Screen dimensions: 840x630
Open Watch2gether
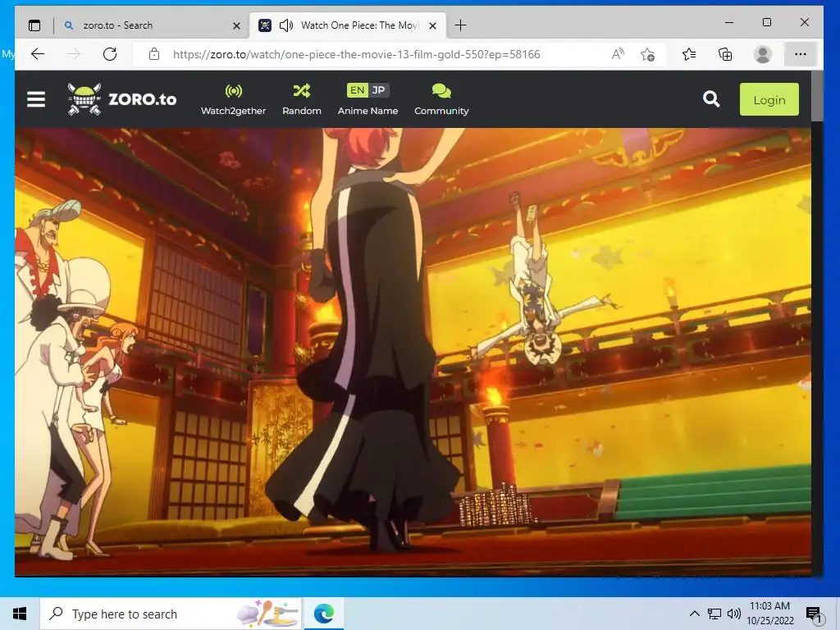(233, 99)
